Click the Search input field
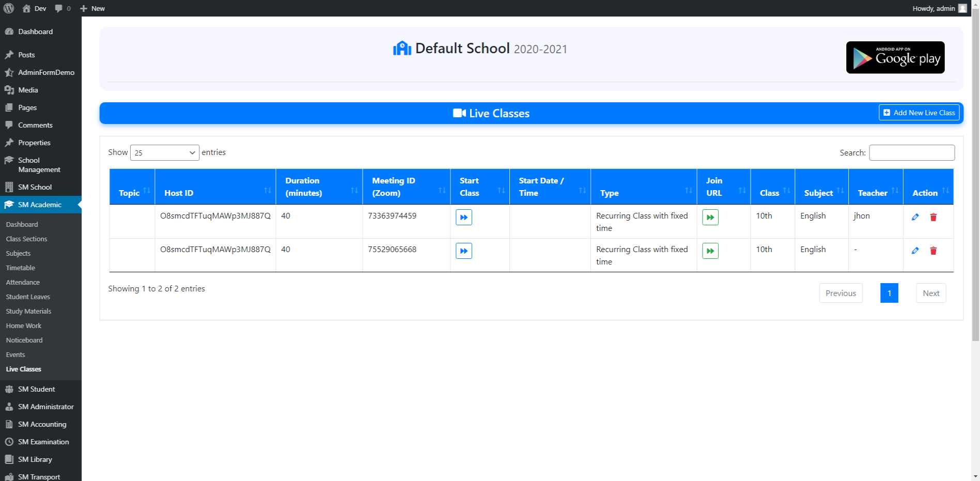 click(x=911, y=153)
